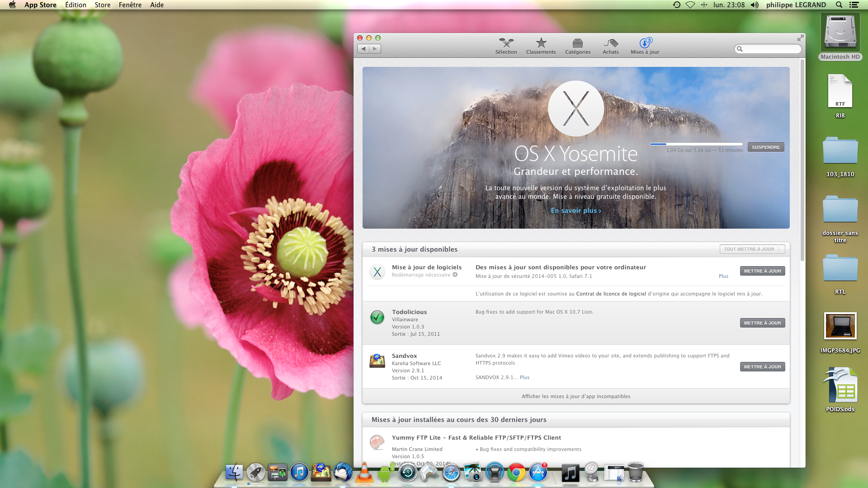Open the Apple menu
868x488 pixels.
point(12,5)
